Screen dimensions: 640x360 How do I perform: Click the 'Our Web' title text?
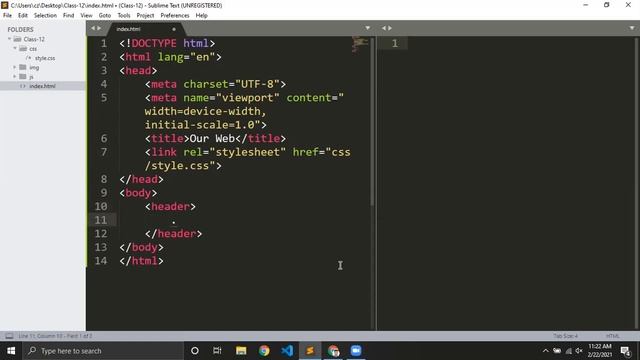(x=212, y=138)
